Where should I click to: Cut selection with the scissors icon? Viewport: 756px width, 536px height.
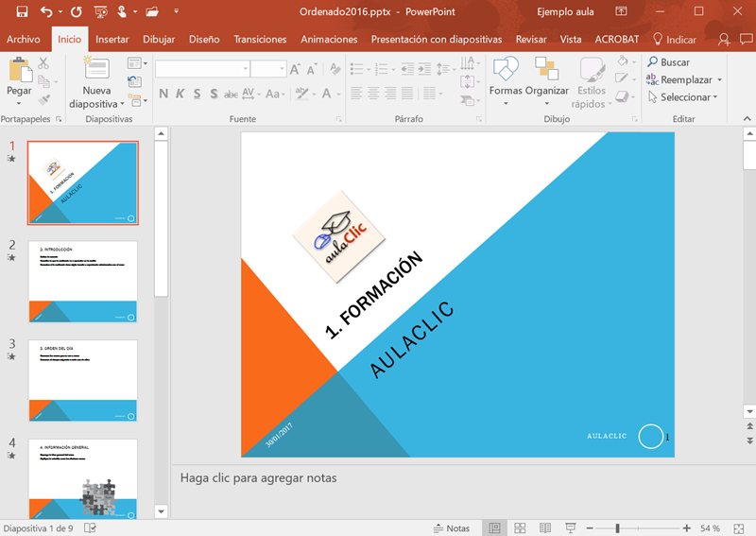[x=43, y=62]
